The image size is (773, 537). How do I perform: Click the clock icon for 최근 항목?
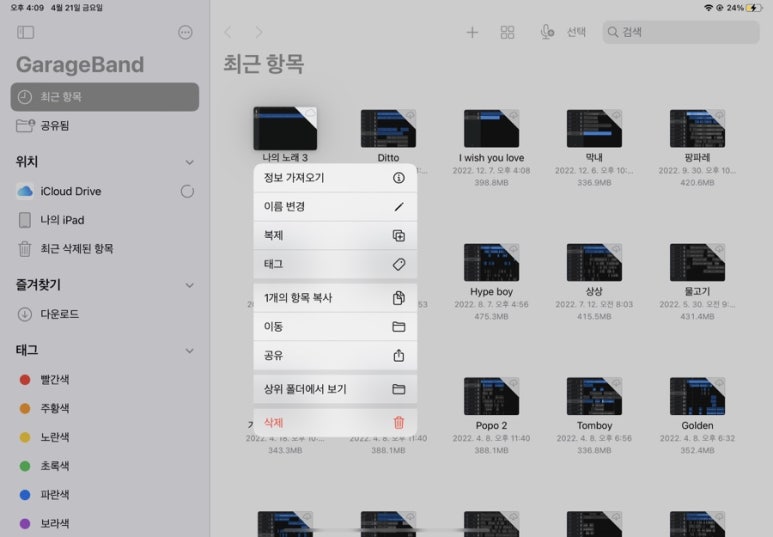(x=25, y=97)
